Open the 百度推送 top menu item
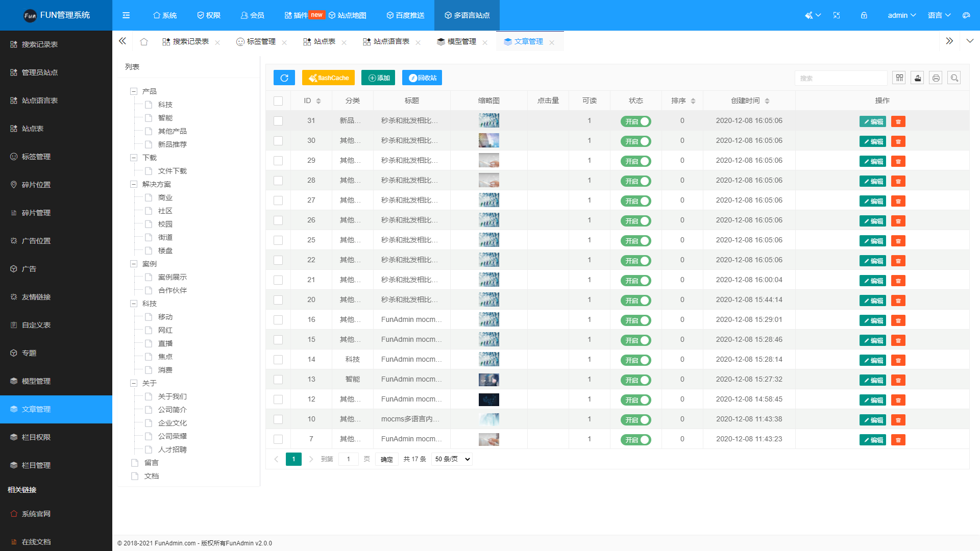The image size is (980, 551). pyautogui.click(x=405, y=15)
